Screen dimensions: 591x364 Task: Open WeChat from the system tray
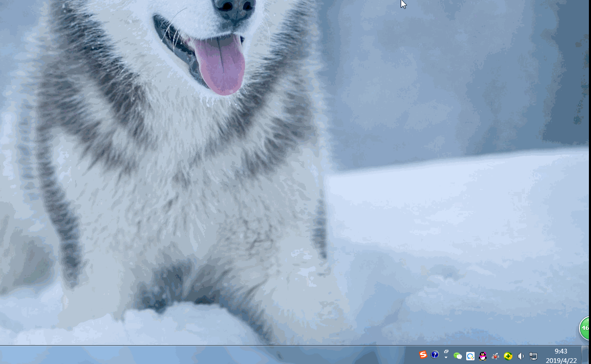(x=458, y=356)
